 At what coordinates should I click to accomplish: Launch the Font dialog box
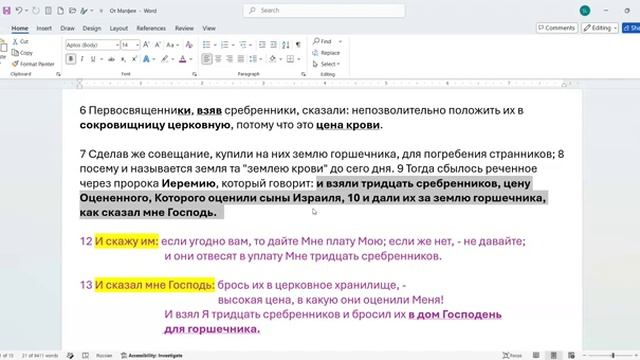(194, 74)
